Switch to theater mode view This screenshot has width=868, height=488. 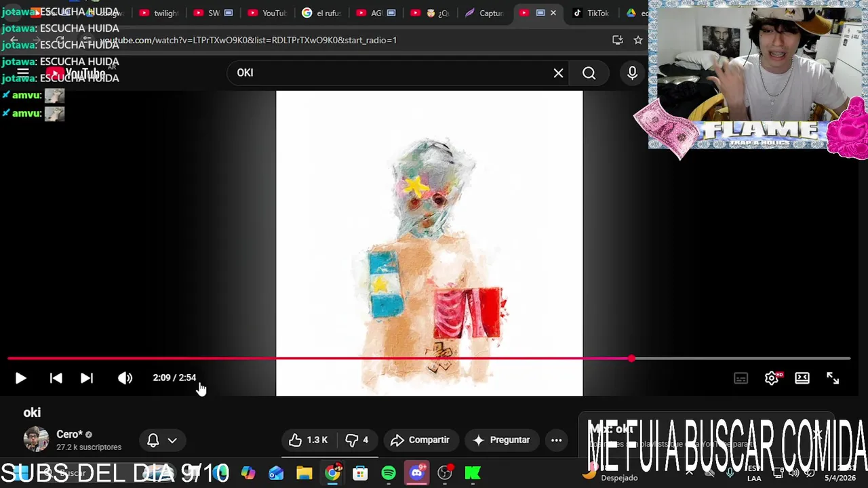click(x=802, y=378)
